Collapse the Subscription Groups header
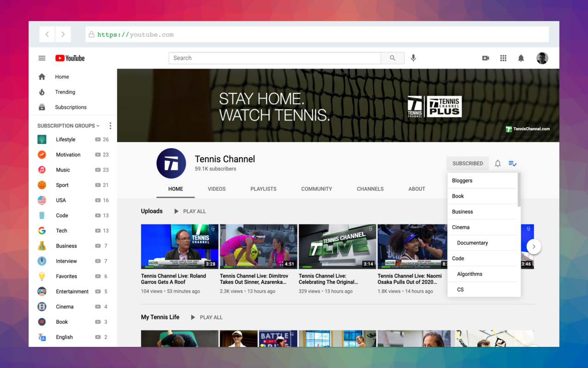The width and height of the screenshot is (588, 368). coord(68,126)
